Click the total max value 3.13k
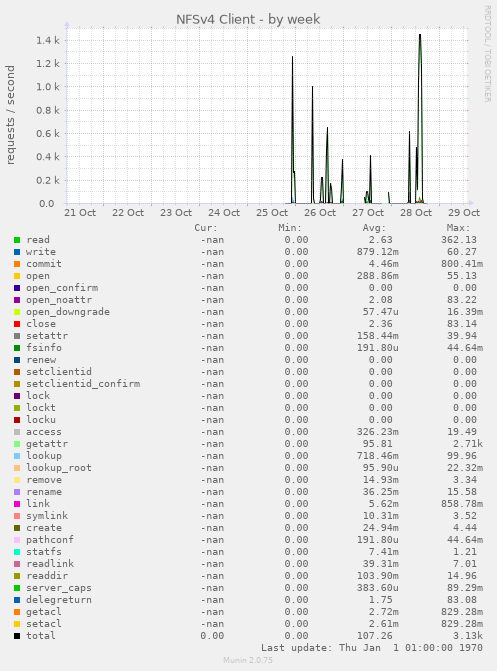Screen dimensions: 497x671 (x=468, y=635)
